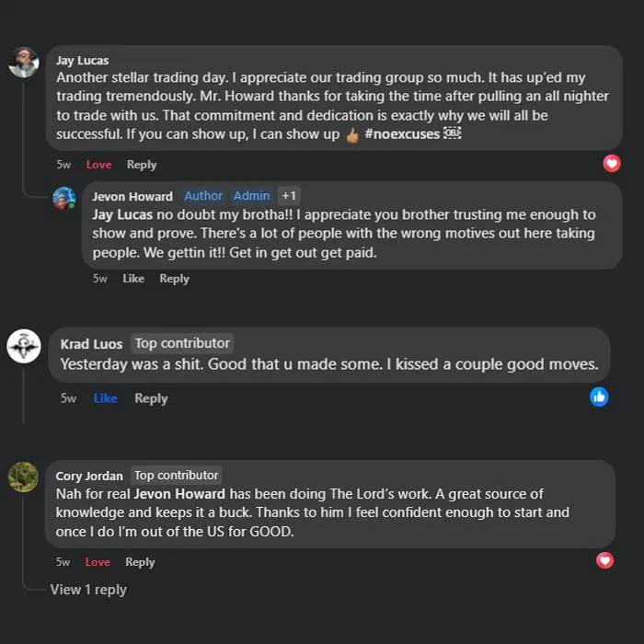Click the Author badge on Jevon Howard
644x644 pixels.
203,196
